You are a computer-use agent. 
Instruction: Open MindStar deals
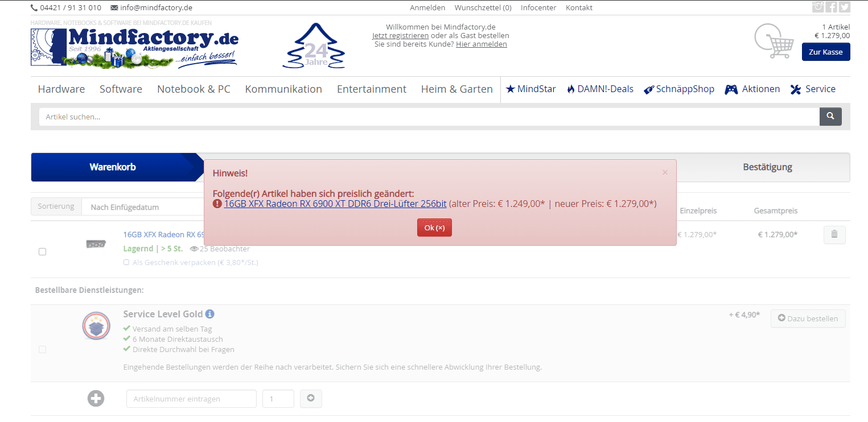tap(530, 89)
